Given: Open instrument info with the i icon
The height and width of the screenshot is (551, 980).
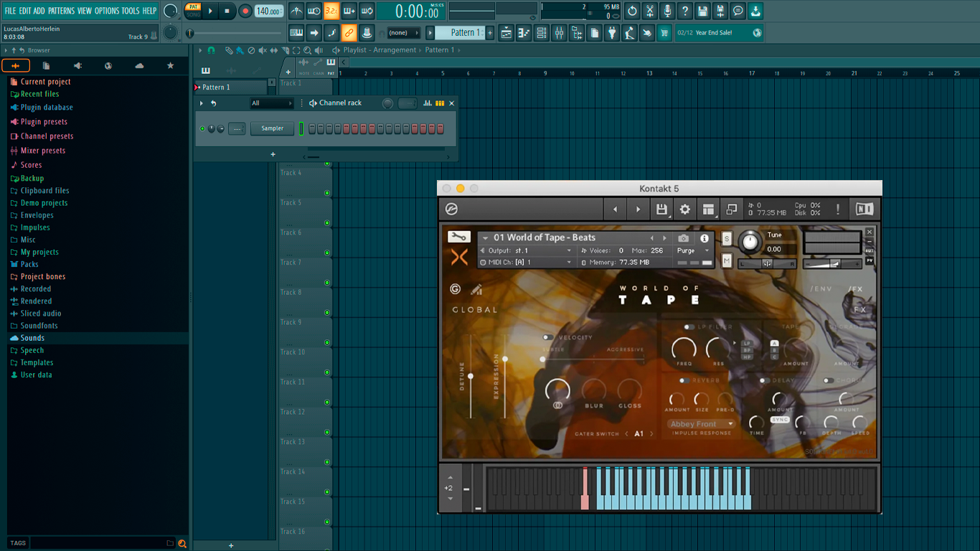Looking at the screenshot, I should click(x=705, y=238).
